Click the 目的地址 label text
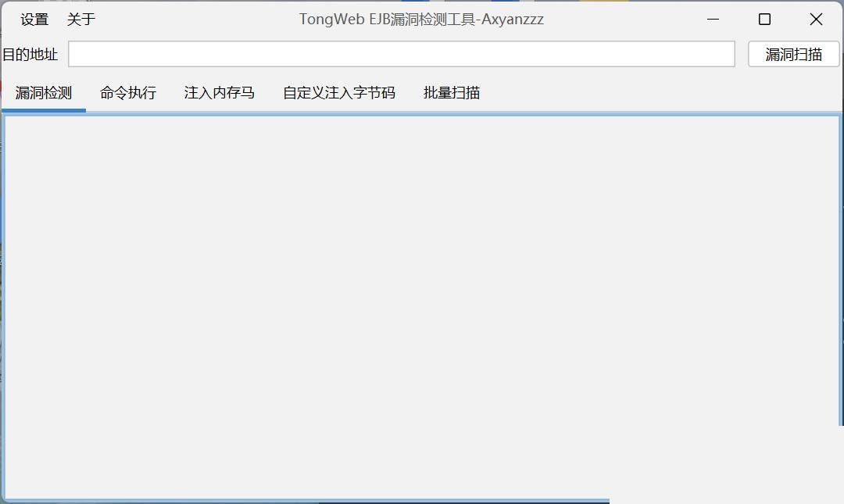The width and height of the screenshot is (844, 504). (30, 55)
